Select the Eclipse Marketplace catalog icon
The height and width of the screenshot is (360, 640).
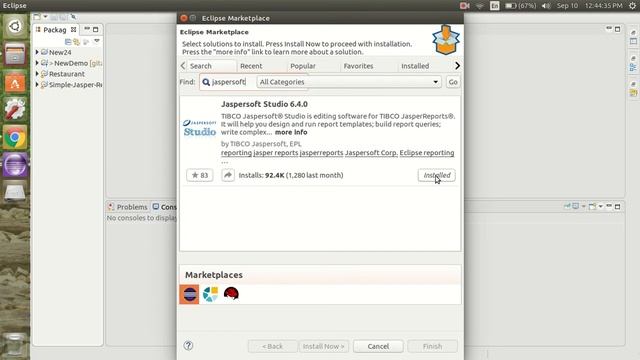point(189,294)
